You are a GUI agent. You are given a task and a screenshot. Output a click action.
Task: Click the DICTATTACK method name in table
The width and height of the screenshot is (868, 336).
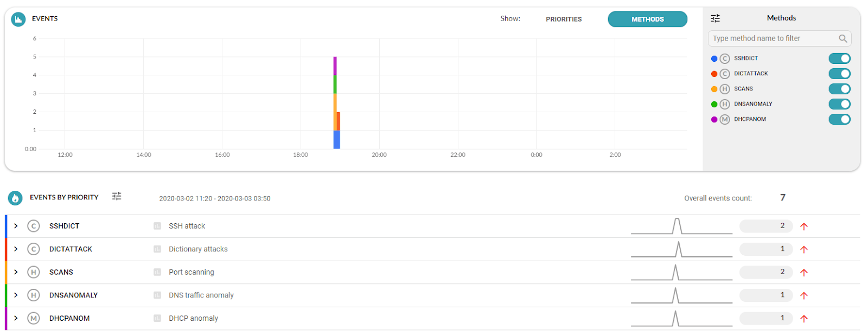(x=71, y=249)
